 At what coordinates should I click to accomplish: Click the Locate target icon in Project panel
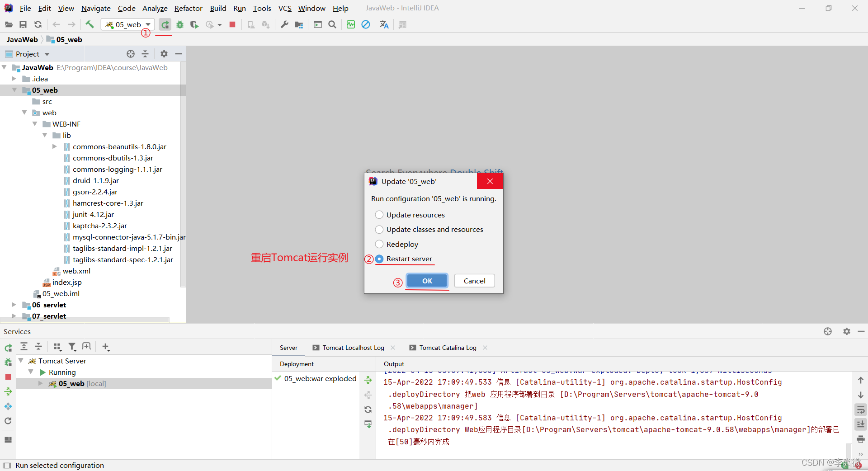coord(131,54)
